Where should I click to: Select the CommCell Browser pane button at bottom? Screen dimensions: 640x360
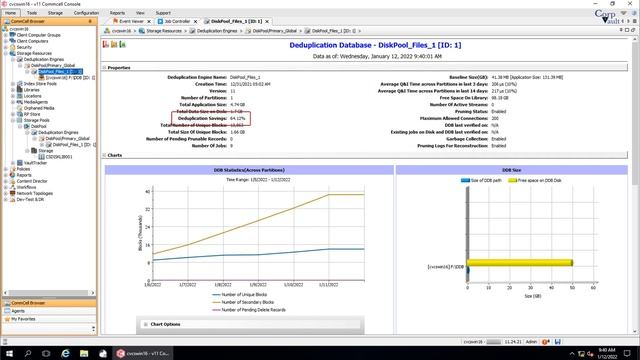pos(49,303)
